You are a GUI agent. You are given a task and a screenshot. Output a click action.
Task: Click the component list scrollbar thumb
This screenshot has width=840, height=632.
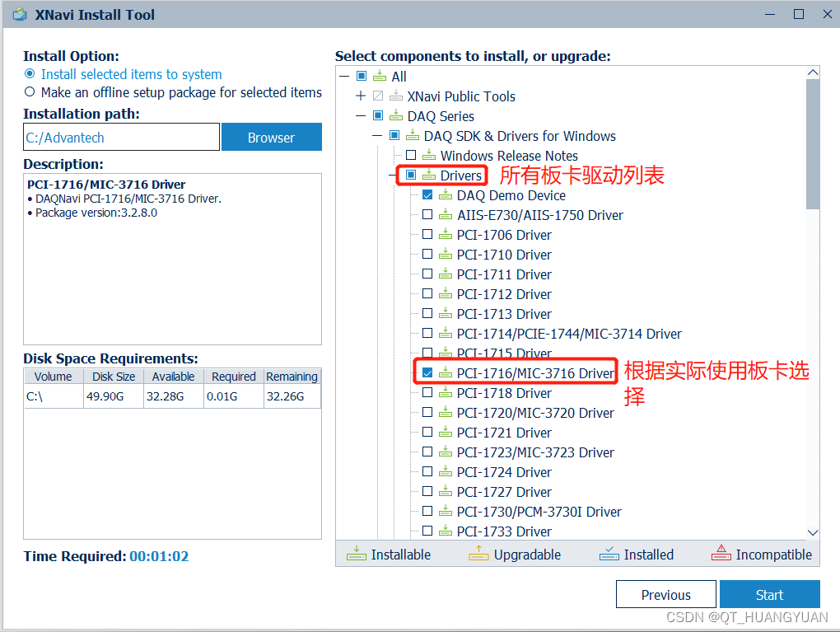click(x=813, y=144)
